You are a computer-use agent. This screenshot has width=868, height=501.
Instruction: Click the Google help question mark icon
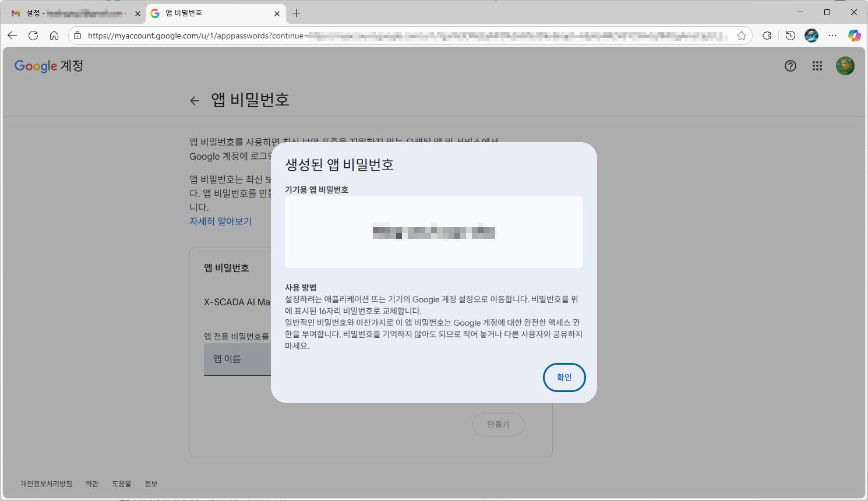click(790, 66)
